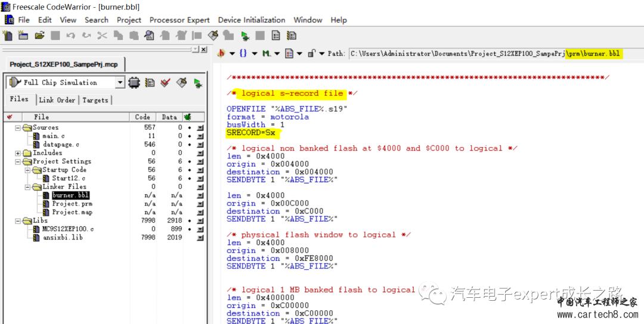Click the Copy toolbar icon
Image resolution: width=644 pixels, height=324 pixels.
click(x=118, y=35)
